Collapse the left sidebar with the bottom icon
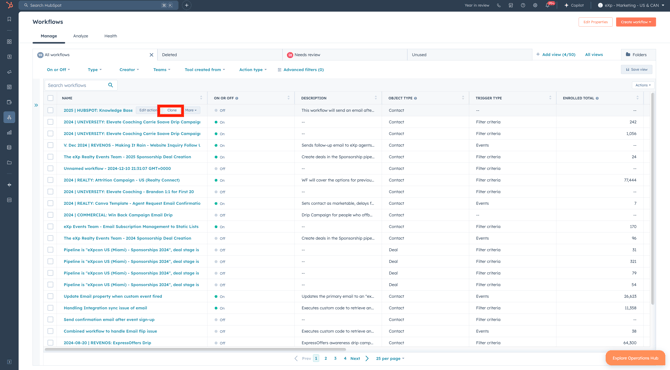Image resolution: width=670 pixels, height=370 pixels. [9, 362]
